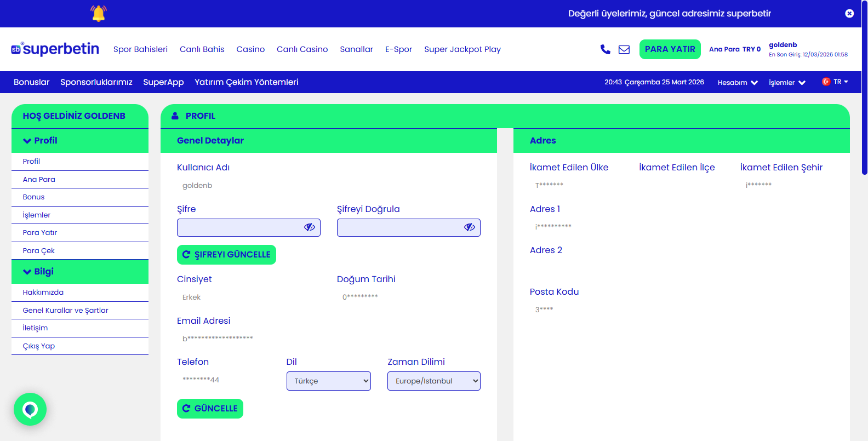Expand the Hesabım account menu

pyautogui.click(x=738, y=82)
